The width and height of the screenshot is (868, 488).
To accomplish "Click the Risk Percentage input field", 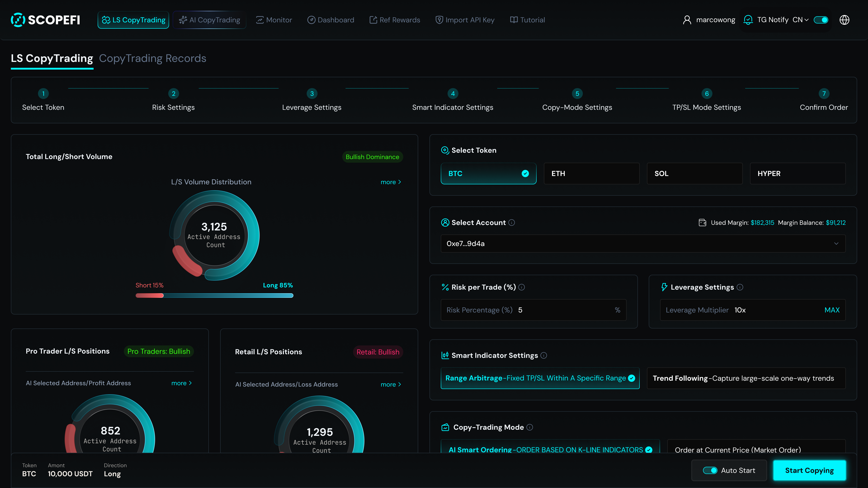I will tap(534, 310).
